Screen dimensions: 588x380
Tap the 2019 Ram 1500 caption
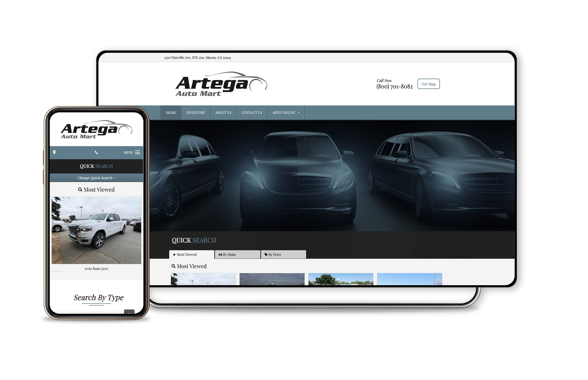click(96, 269)
